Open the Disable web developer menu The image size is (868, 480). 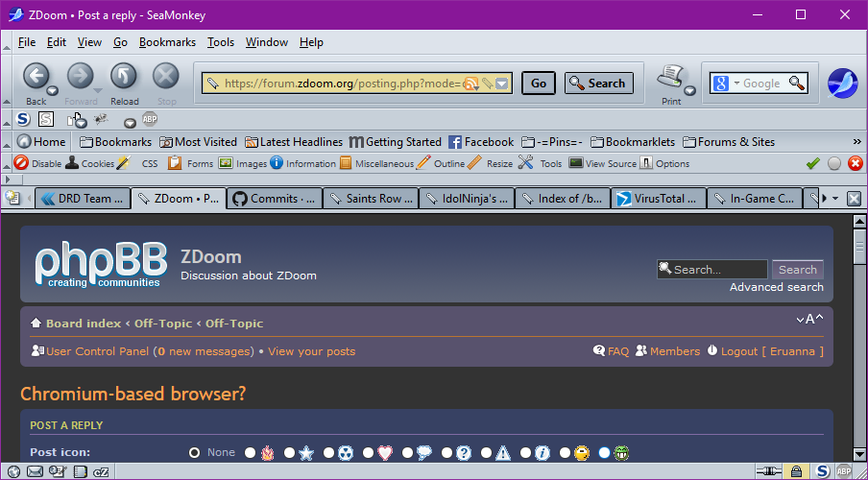pyautogui.click(x=37, y=163)
